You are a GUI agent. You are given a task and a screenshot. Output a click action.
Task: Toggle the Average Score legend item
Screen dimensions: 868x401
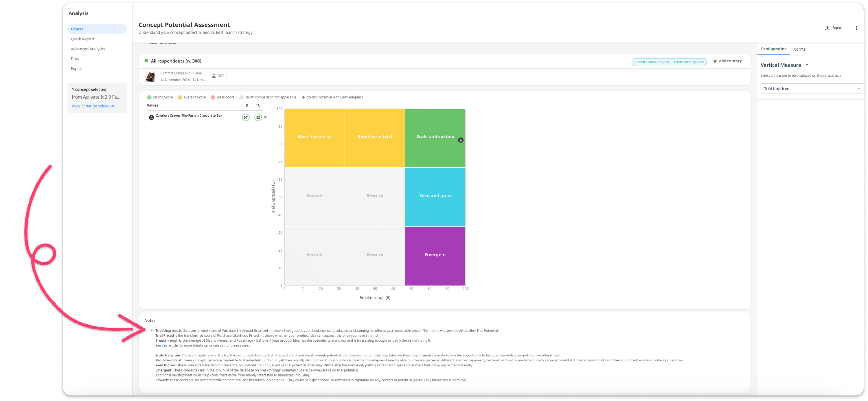coord(192,97)
